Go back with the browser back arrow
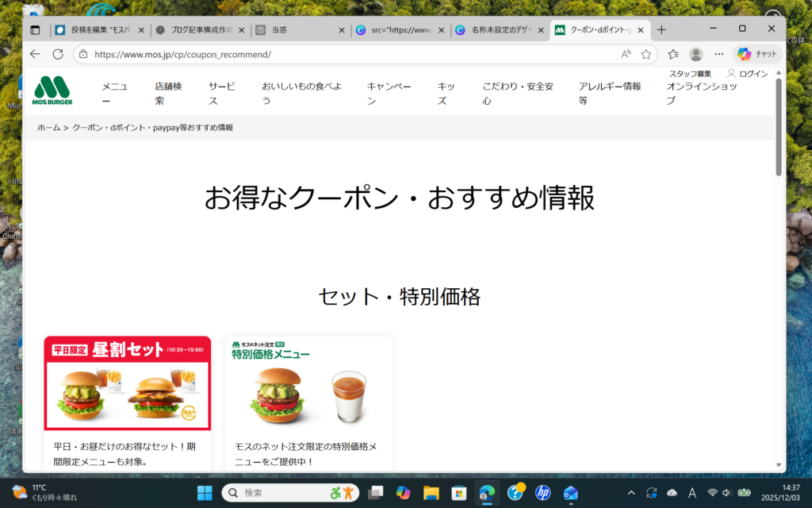812x508 pixels. 35,54
